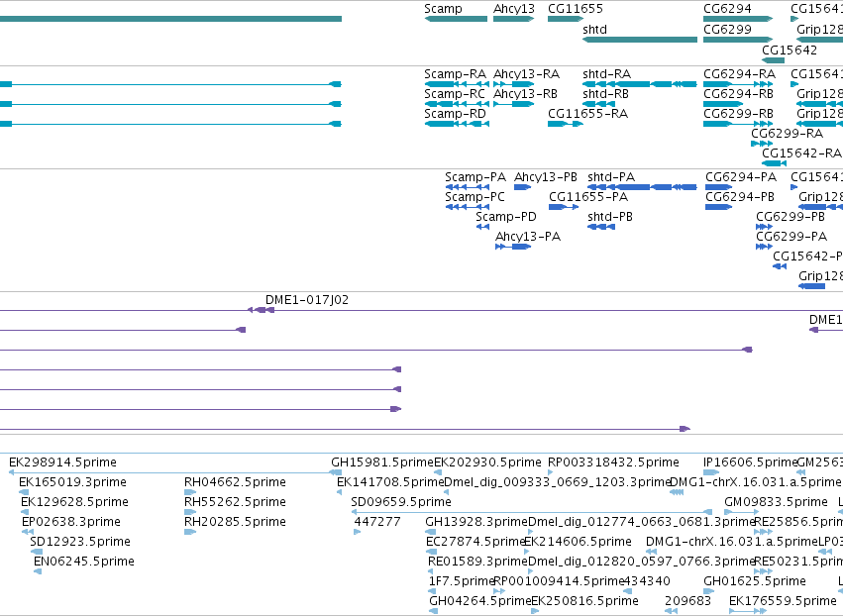Click the shtd gene bar
This screenshot has width=843, height=616.
point(640,40)
